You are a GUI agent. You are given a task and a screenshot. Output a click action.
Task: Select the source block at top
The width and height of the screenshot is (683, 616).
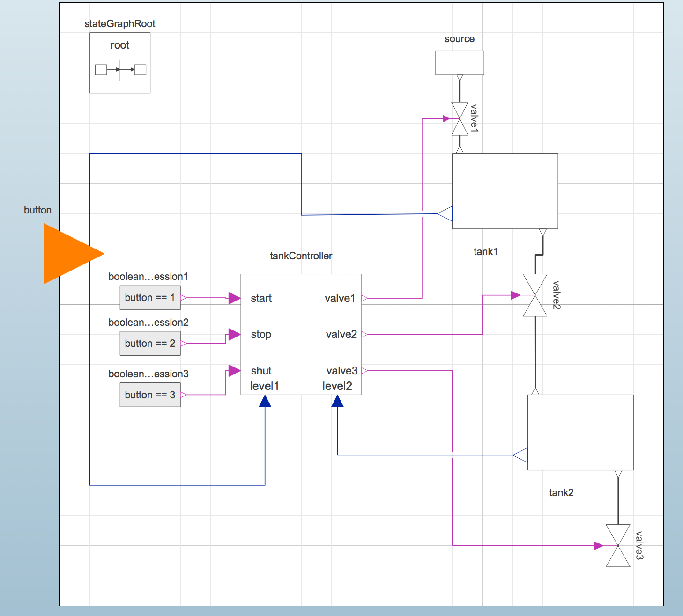coord(460,63)
